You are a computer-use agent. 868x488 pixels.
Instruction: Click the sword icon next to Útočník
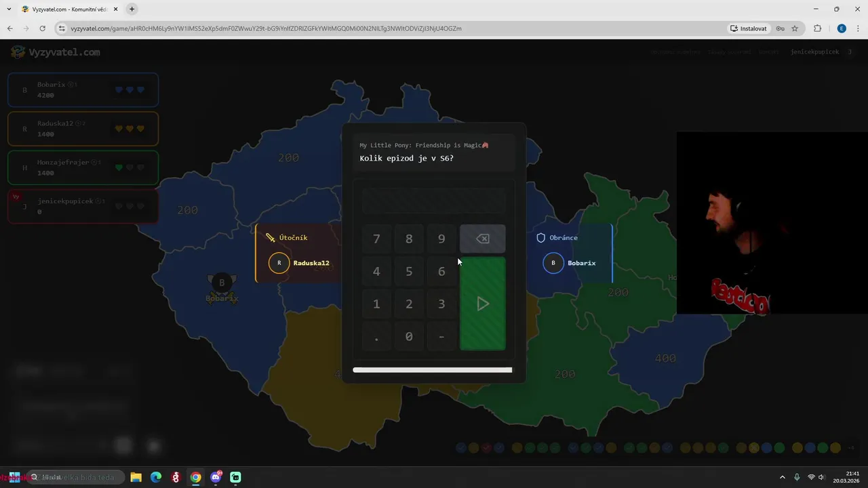click(x=271, y=238)
